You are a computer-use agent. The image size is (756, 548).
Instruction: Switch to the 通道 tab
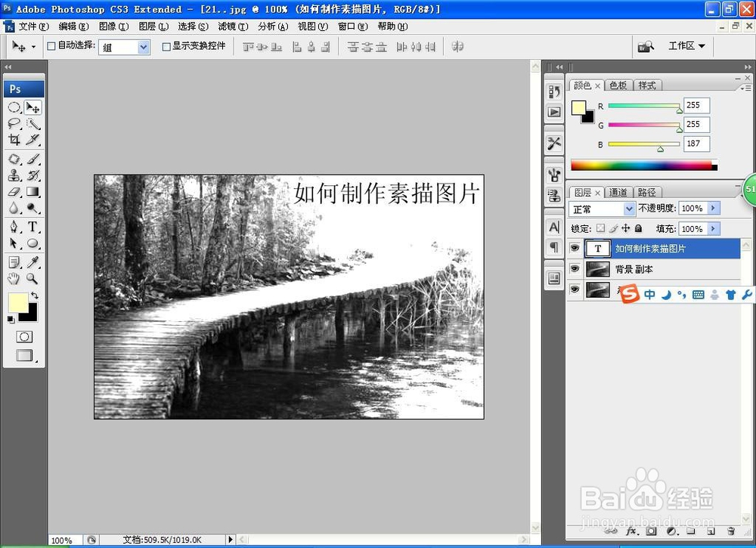[618, 192]
